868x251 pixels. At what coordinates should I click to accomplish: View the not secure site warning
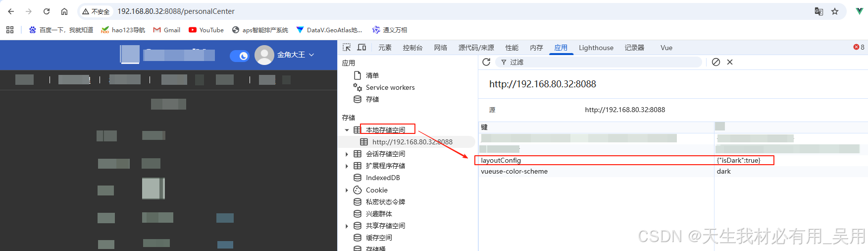(x=96, y=11)
